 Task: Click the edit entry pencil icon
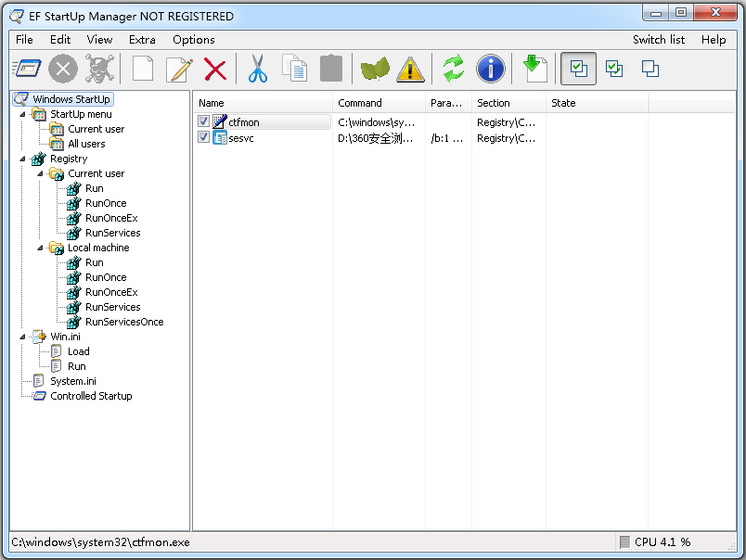[x=178, y=69]
